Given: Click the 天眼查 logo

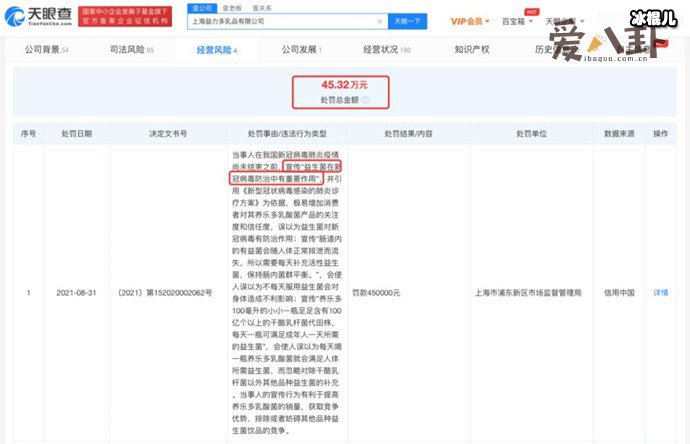Looking at the screenshot, I should point(38,16).
